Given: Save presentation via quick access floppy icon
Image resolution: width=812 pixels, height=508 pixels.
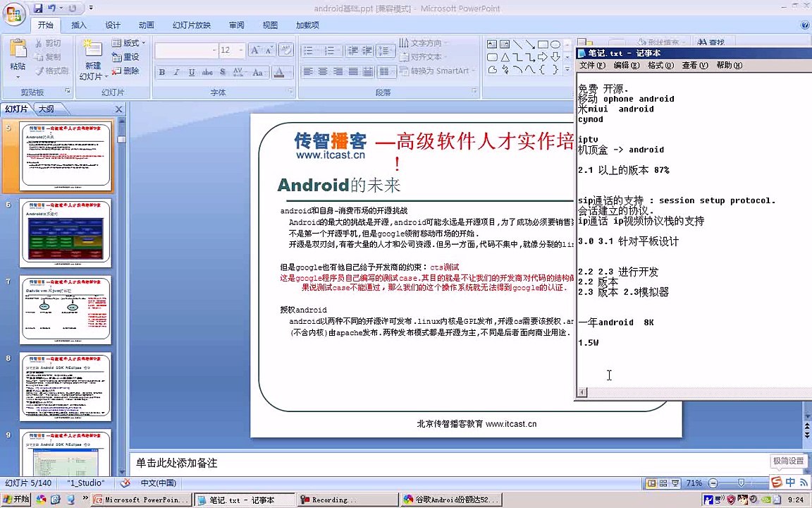Looking at the screenshot, I should pos(38,8).
